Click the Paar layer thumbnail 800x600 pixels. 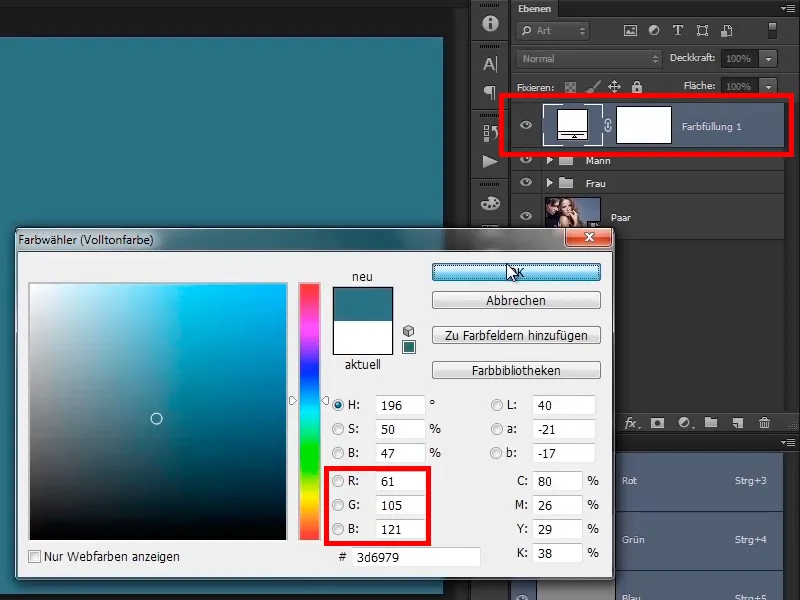tap(572, 213)
